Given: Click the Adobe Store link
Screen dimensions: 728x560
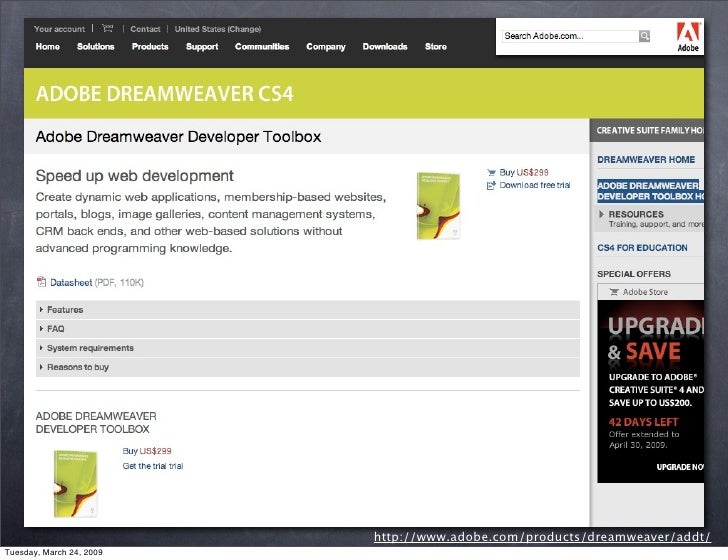Looking at the screenshot, I should pos(645,292).
